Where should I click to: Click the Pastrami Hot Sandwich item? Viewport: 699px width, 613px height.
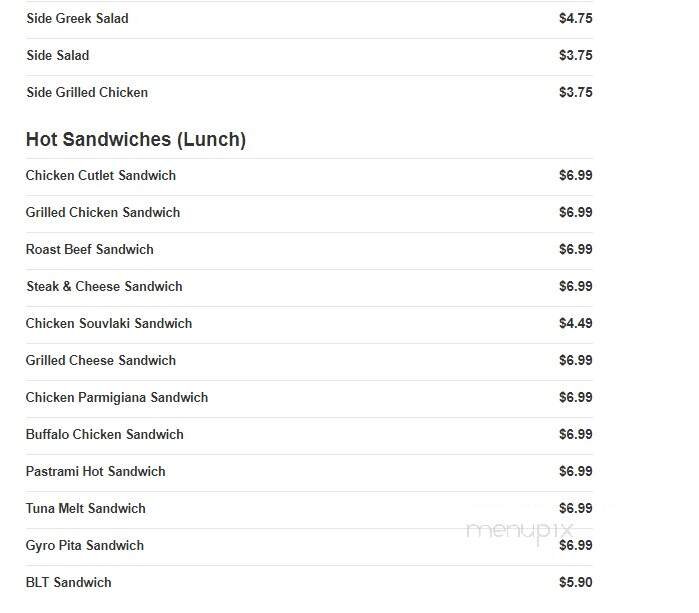coord(96,471)
